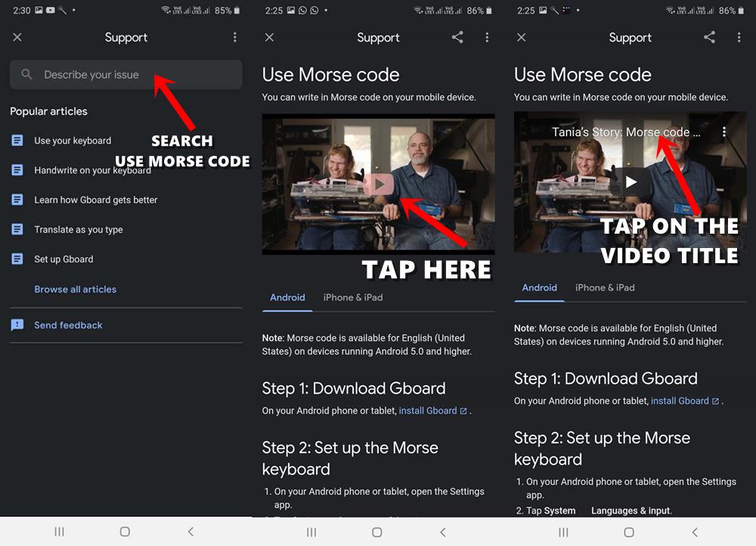This screenshot has width=756, height=546.
Task: Open the video overlay three-dot menu
Action: (723, 132)
